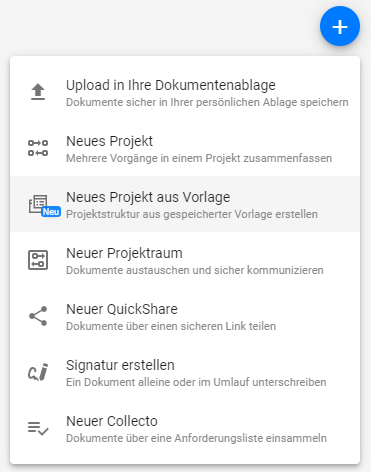Click text Projektstruktur aus gespeicherter Vorlage erstellen
This screenshot has height=472, width=371.
point(192,214)
